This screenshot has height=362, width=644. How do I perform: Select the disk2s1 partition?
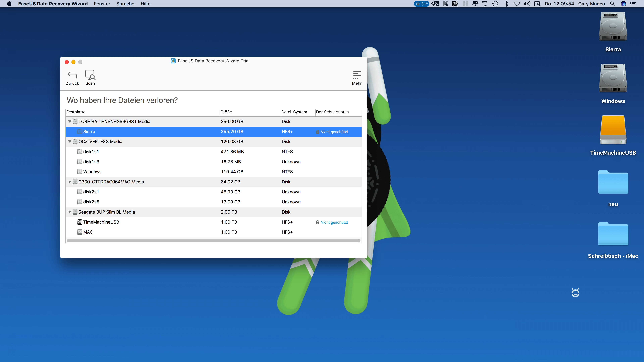tap(213, 192)
